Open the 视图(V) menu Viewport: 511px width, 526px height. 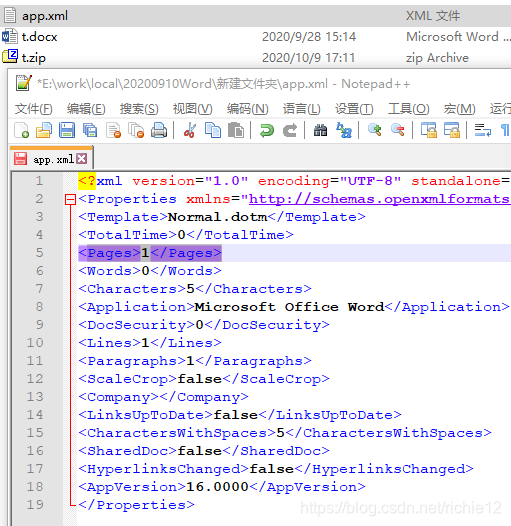point(192,109)
